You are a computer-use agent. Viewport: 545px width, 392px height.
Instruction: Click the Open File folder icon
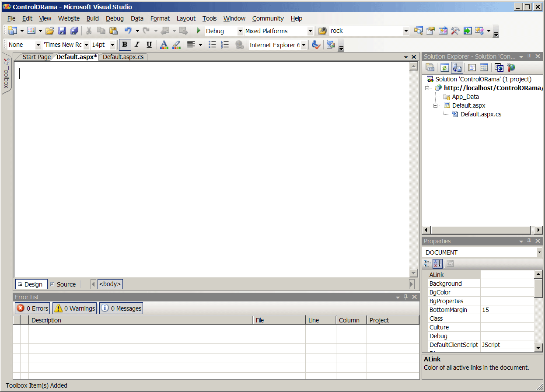point(50,31)
